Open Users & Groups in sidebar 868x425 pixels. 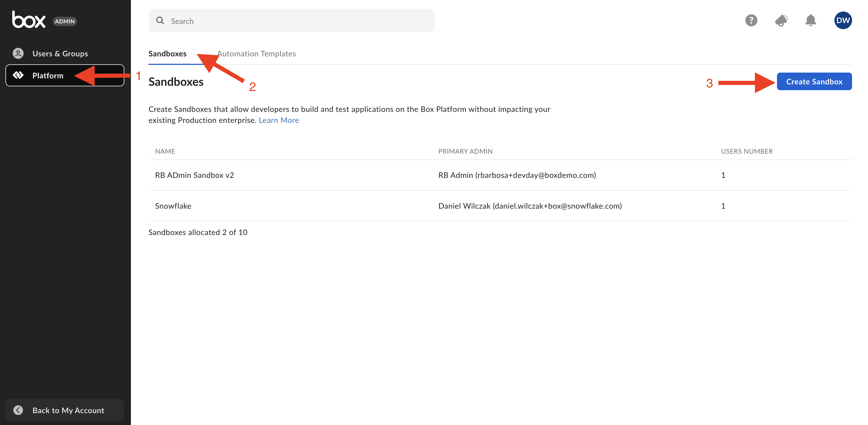(x=60, y=54)
